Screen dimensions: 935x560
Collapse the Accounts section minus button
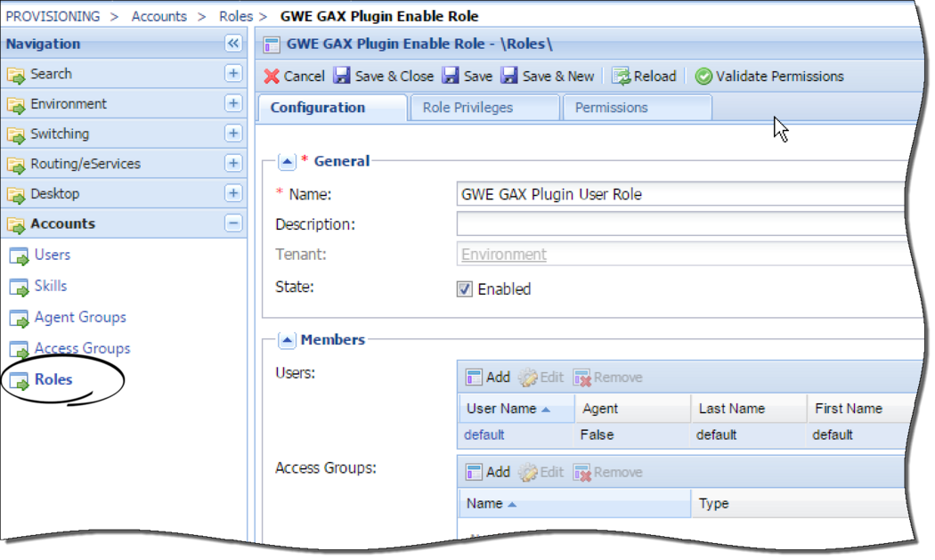tap(233, 223)
